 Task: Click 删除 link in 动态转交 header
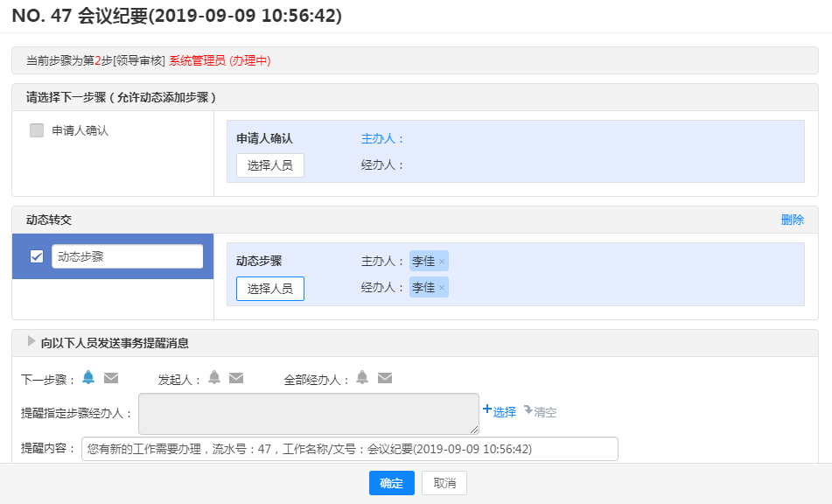[x=792, y=220]
